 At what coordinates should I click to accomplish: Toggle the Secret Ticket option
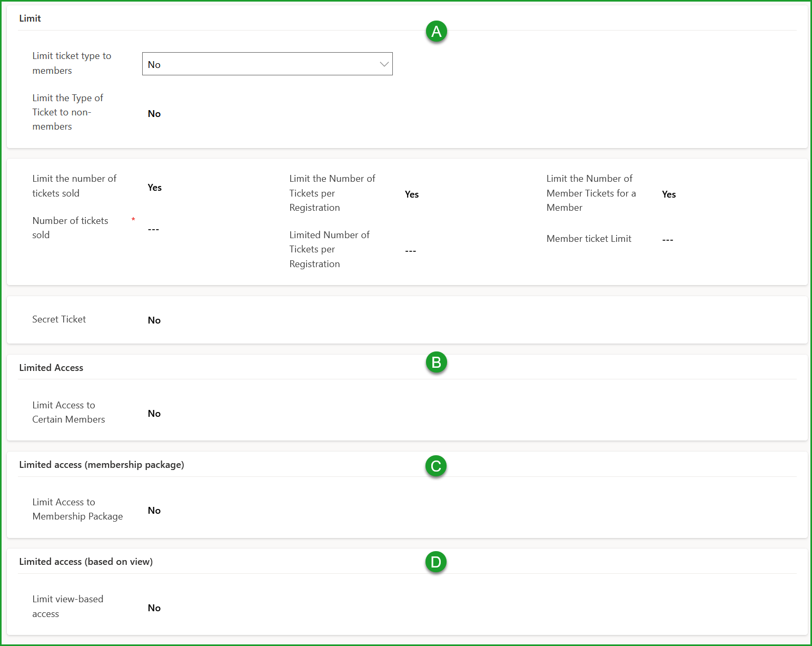(154, 320)
